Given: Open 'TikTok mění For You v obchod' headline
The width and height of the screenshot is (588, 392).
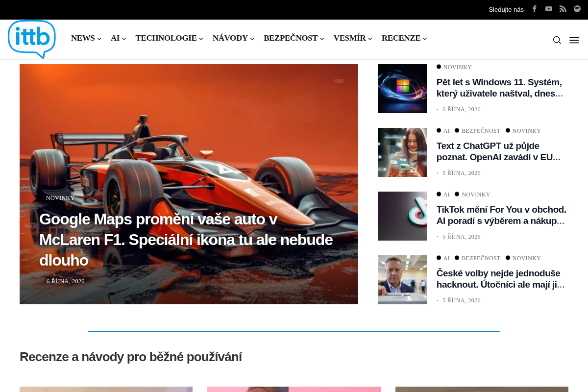Looking at the screenshot, I should (501, 215).
